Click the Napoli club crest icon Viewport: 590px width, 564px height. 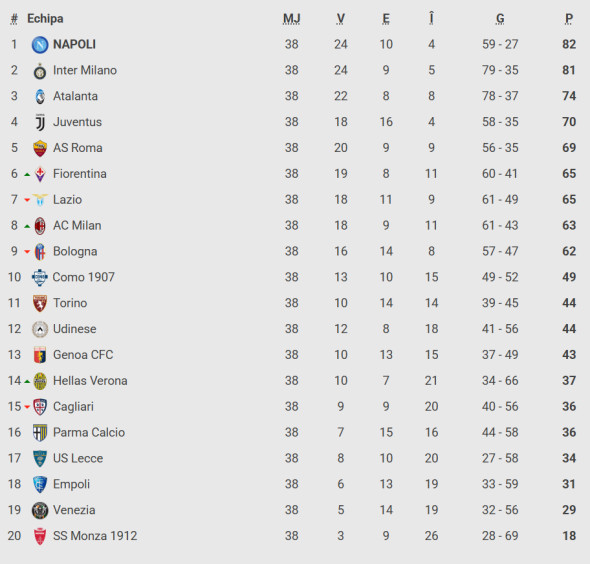(40, 44)
